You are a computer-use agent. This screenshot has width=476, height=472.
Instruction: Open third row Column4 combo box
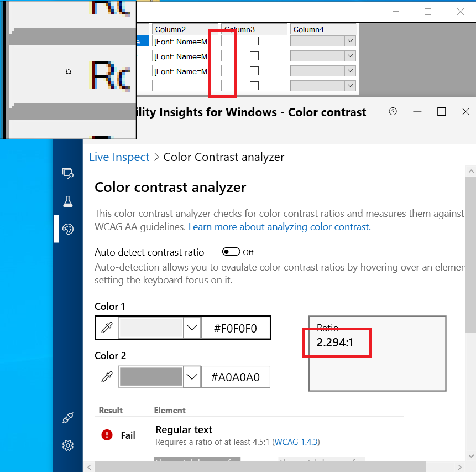tap(323, 70)
